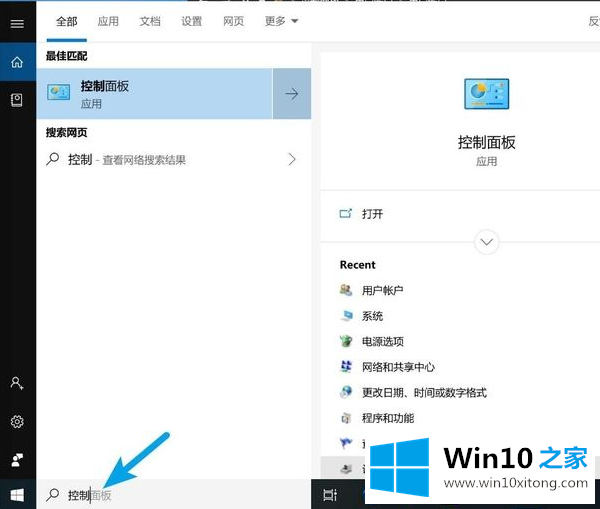600x509 pixels.
Task: Open 更改日期、时间或数字格式 from Recent
Action: click(424, 393)
